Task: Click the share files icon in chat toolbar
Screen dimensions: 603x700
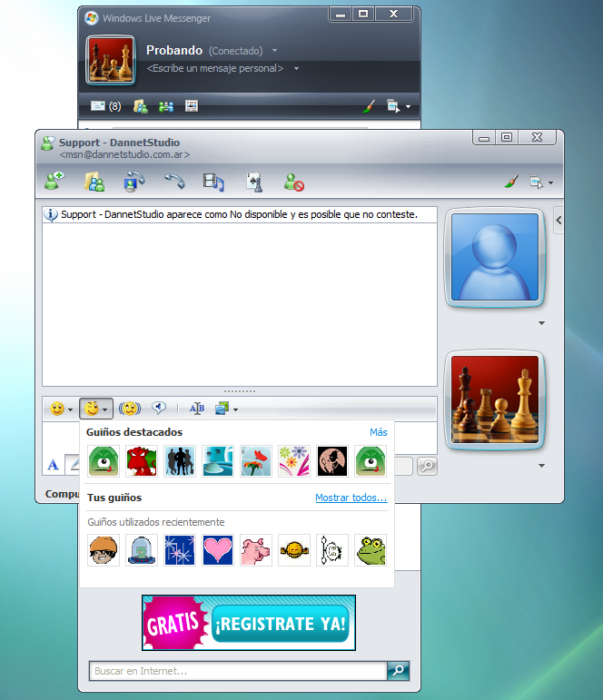Action: point(94,182)
